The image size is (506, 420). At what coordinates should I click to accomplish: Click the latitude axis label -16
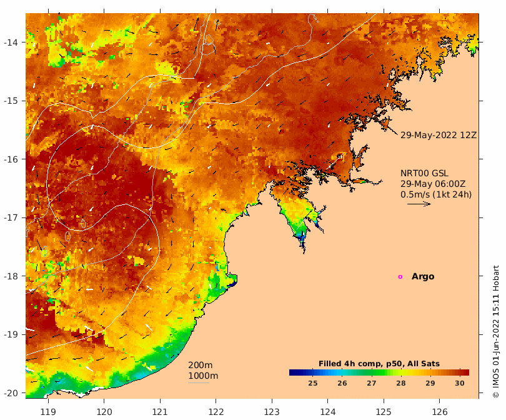[x=11, y=159]
